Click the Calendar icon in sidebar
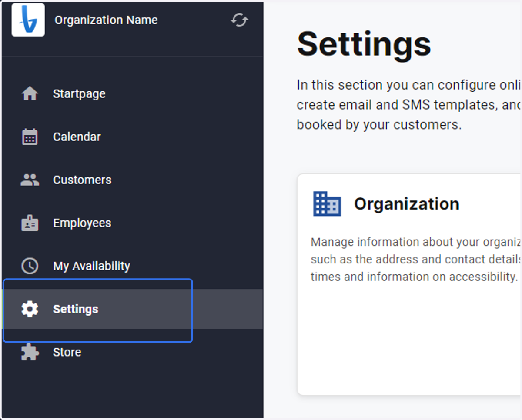This screenshot has width=522, height=420. coord(30,137)
